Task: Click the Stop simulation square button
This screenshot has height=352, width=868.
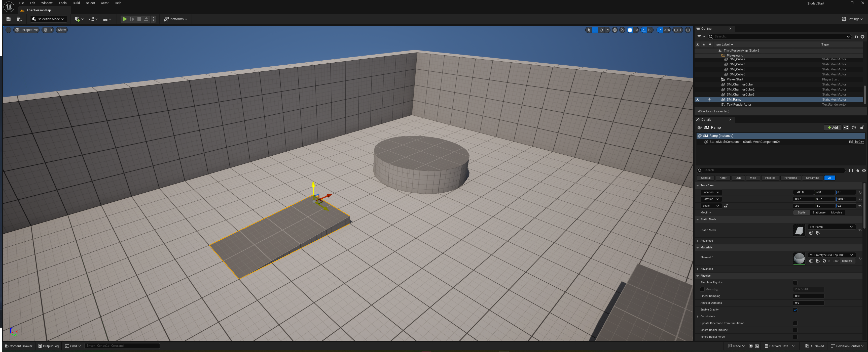Action: pyautogui.click(x=139, y=19)
